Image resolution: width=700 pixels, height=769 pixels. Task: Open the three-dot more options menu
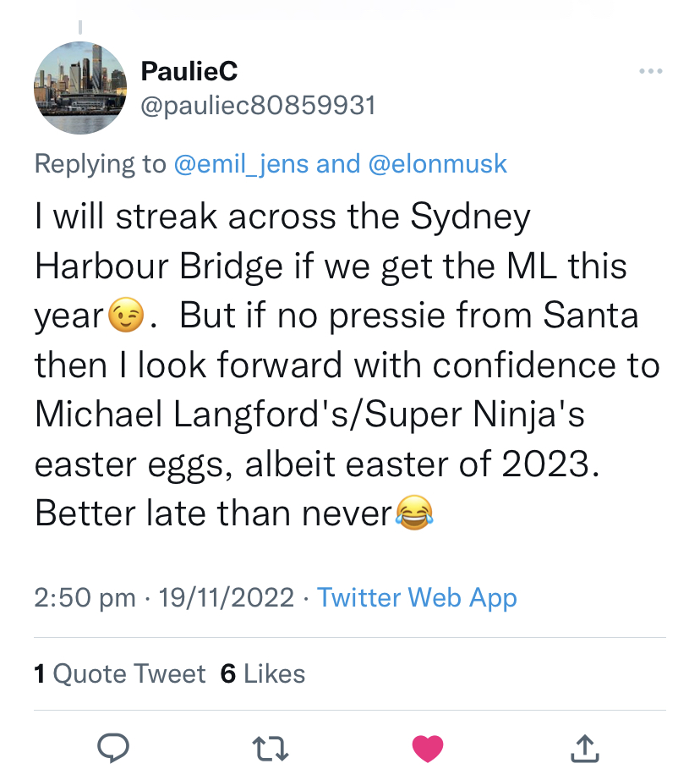650,71
